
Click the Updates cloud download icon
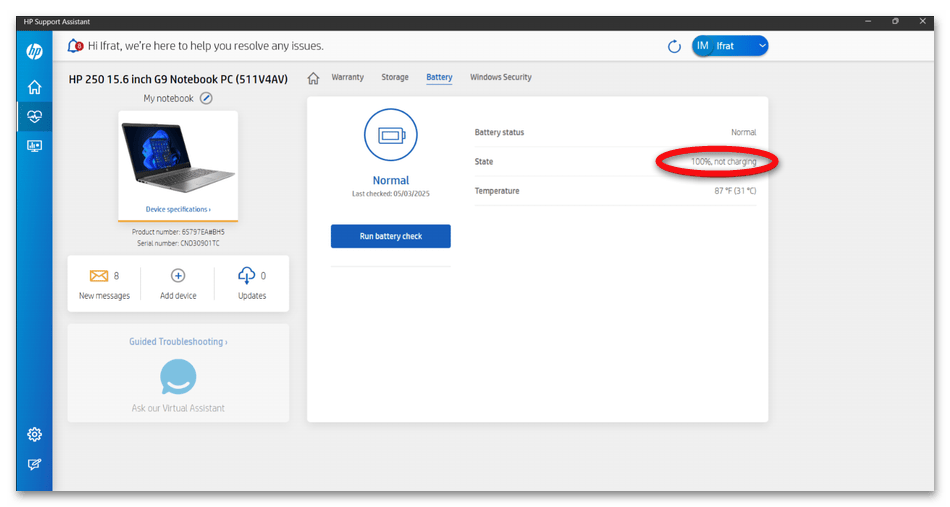tap(247, 276)
